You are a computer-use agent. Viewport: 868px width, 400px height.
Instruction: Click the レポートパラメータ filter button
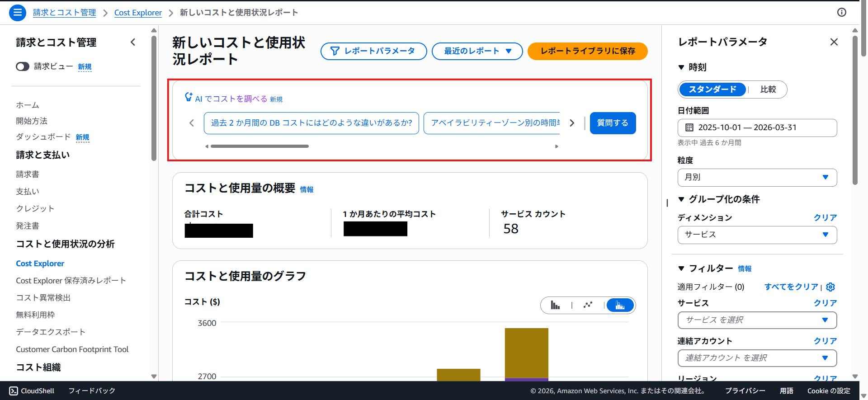(x=373, y=51)
